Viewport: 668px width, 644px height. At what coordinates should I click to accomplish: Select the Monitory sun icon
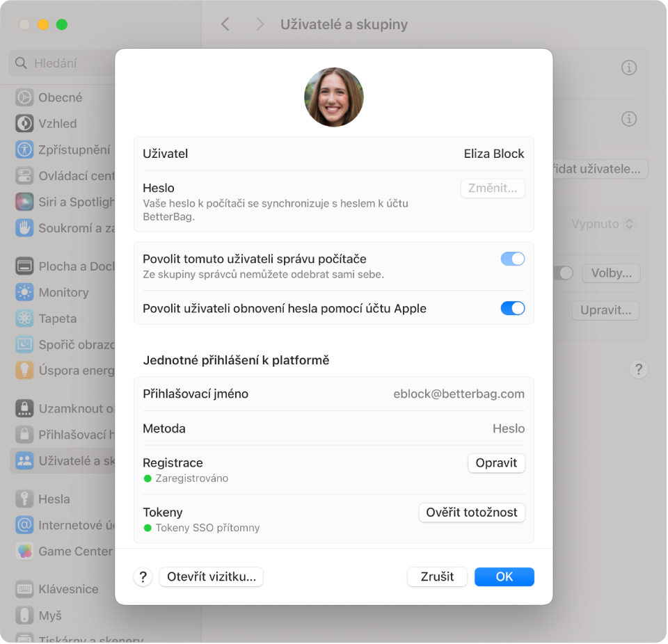click(24, 292)
